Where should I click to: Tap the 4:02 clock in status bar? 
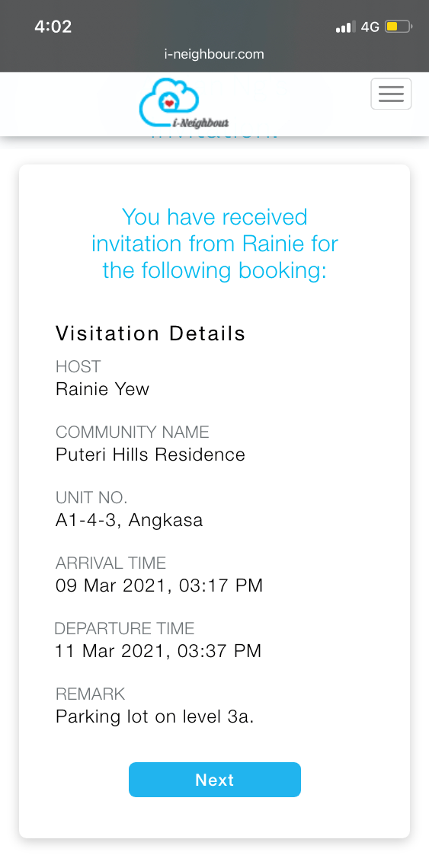pyautogui.click(x=53, y=27)
